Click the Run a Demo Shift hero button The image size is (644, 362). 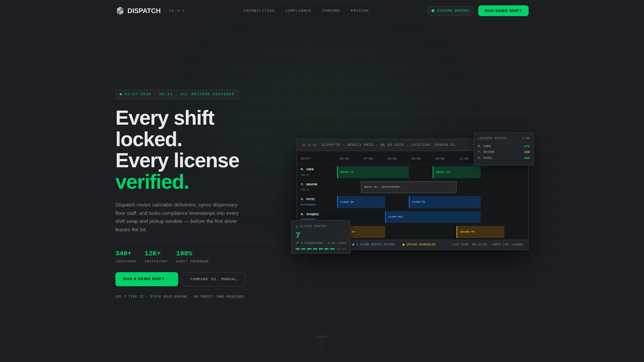(147, 279)
